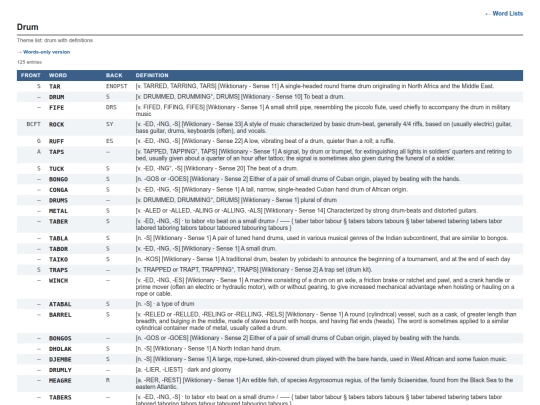Select the word RUFF
The height and width of the screenshot is (405, 540).
56,142
